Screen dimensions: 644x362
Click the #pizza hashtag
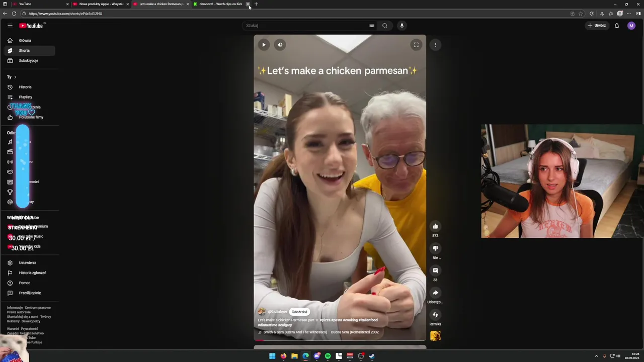(x=325, y=320)
